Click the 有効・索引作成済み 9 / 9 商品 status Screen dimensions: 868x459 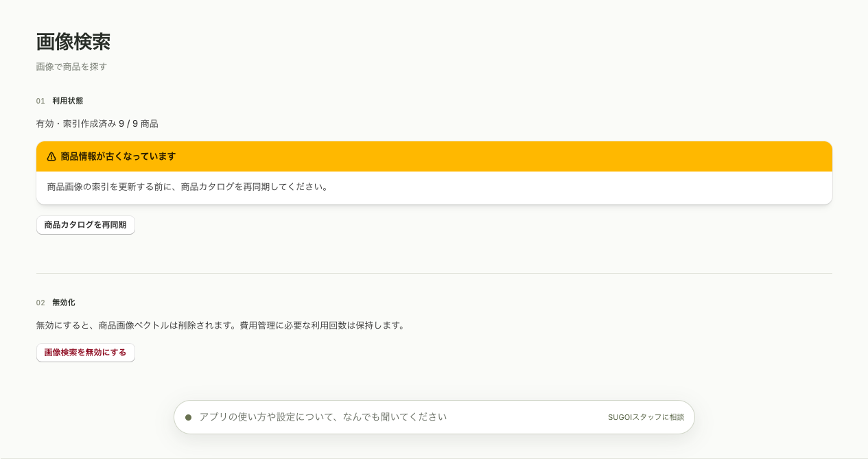click(97, 124)
